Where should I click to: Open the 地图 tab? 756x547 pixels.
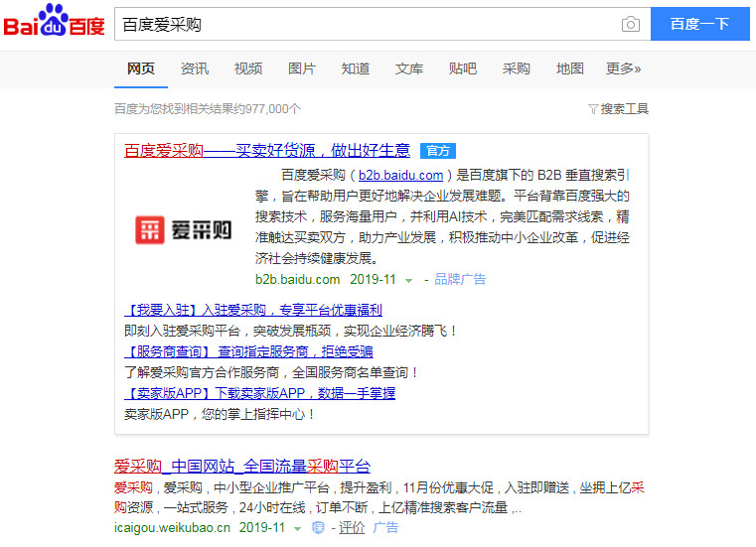click(570, 68)
